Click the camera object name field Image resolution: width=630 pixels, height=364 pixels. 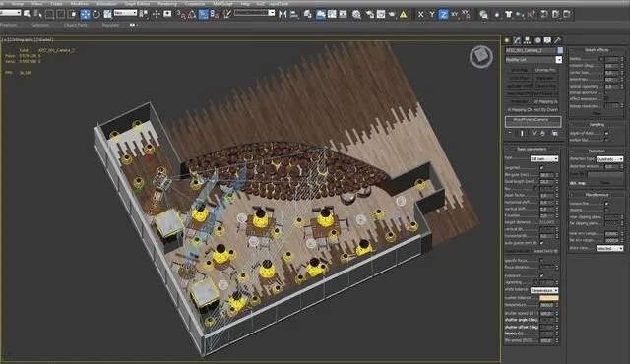click(531, 50)
